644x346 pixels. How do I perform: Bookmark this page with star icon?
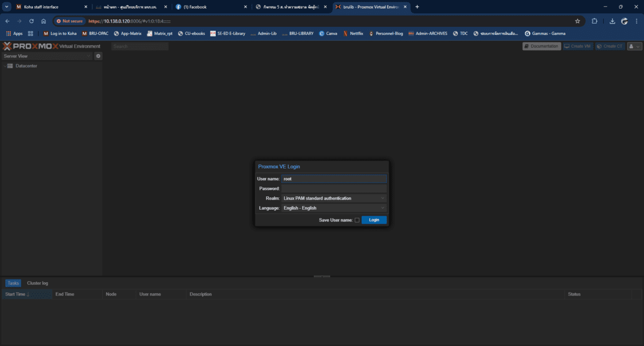pyautogui.click(x=577, y=21)
